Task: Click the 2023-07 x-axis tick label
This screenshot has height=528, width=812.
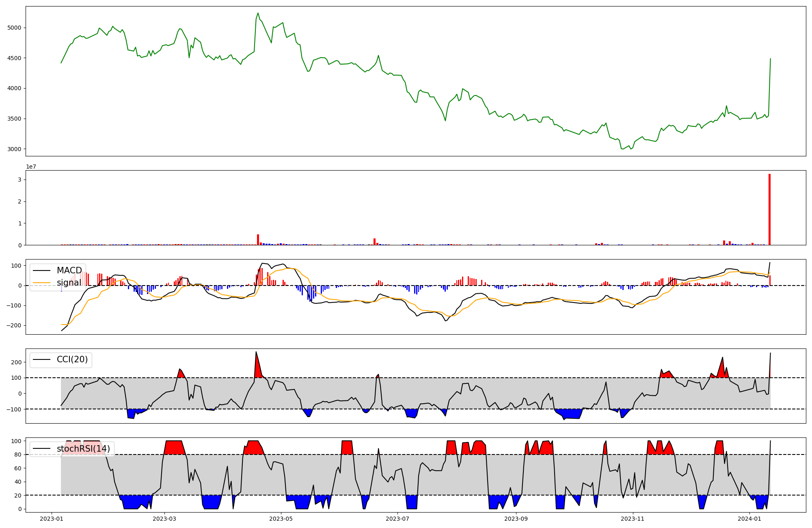Action: [397, 519]
